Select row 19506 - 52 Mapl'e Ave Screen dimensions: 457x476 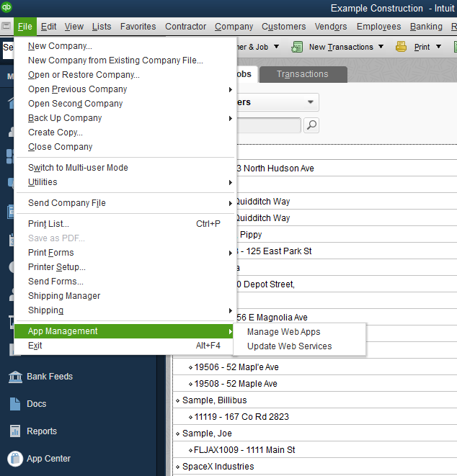point(315,367)
